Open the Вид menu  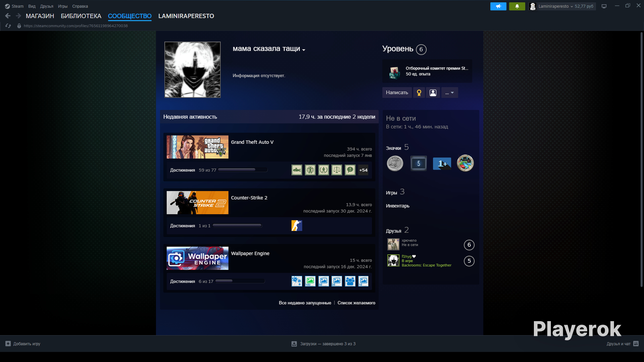[32, 6]
